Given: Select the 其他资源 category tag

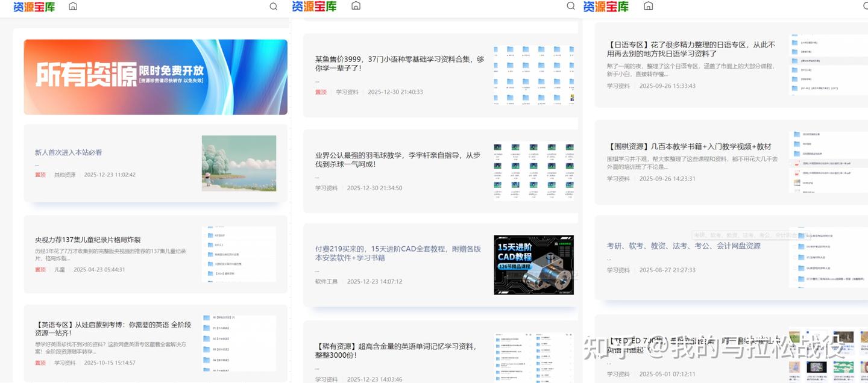Looking at the screenshot, I should pos(65,175).
